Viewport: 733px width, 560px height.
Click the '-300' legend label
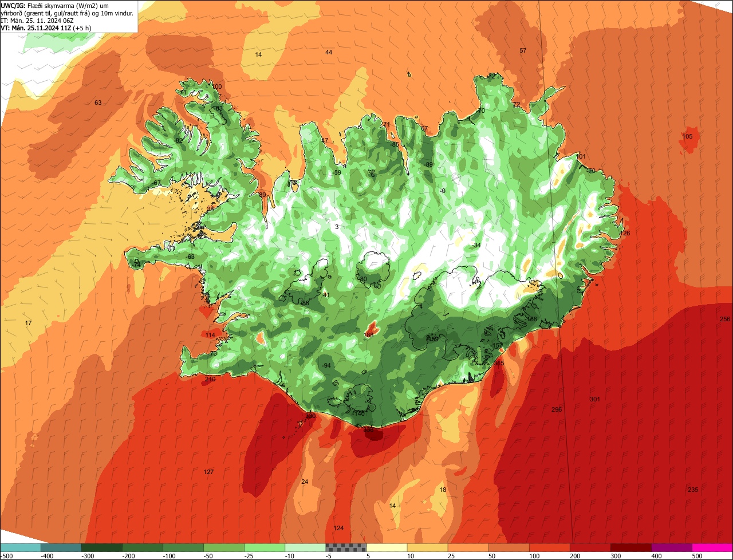[x=88, y=556]
